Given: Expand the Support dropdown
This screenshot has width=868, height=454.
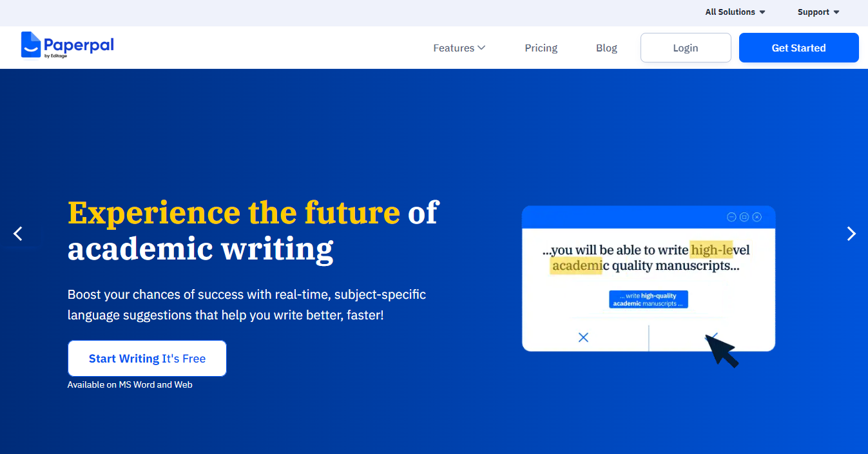Looking at the screenshot, I should 818,12.
